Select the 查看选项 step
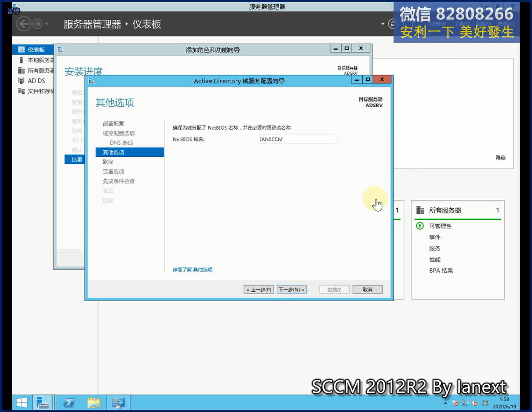The height and width of the screenshot is (412, 532). 113,172
